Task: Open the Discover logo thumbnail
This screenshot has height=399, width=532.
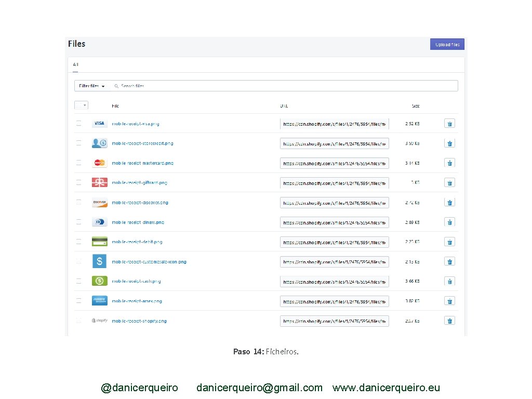Action: click(x=99, y=203)
